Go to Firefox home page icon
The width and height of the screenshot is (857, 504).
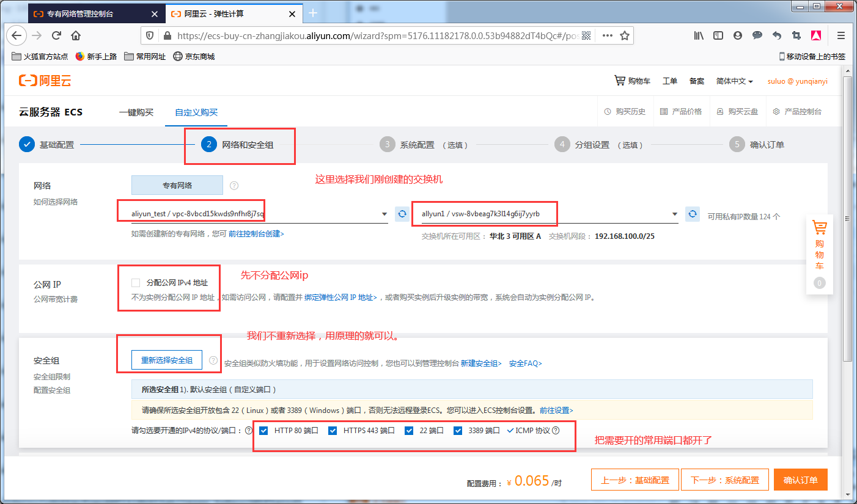[x=76, y=35]
